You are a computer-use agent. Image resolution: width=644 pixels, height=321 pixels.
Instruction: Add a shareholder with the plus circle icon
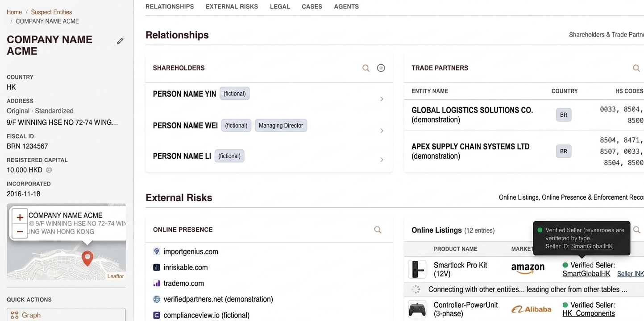(x=381, y=68)
